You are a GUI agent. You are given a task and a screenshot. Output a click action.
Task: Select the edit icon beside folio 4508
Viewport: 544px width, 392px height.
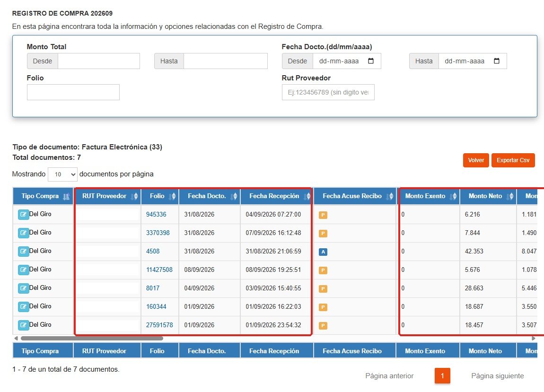click(x=23, y=251)
